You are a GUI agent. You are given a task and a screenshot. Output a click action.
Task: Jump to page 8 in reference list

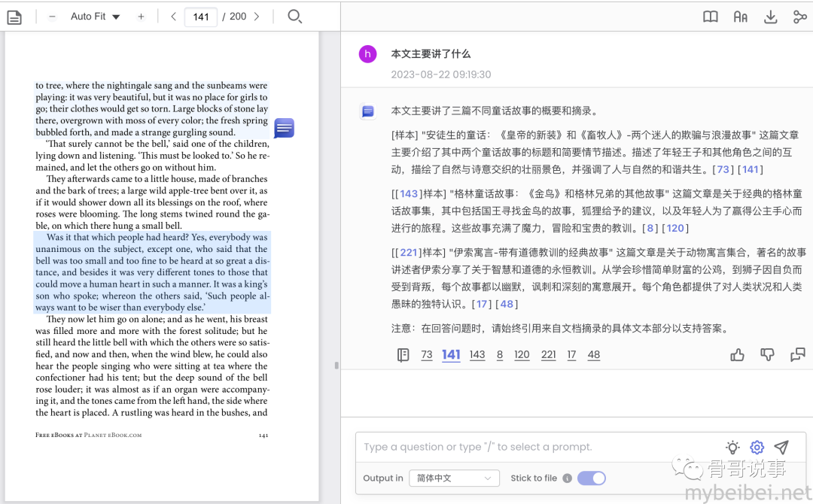pyautogui.click(x=500, y=355)
